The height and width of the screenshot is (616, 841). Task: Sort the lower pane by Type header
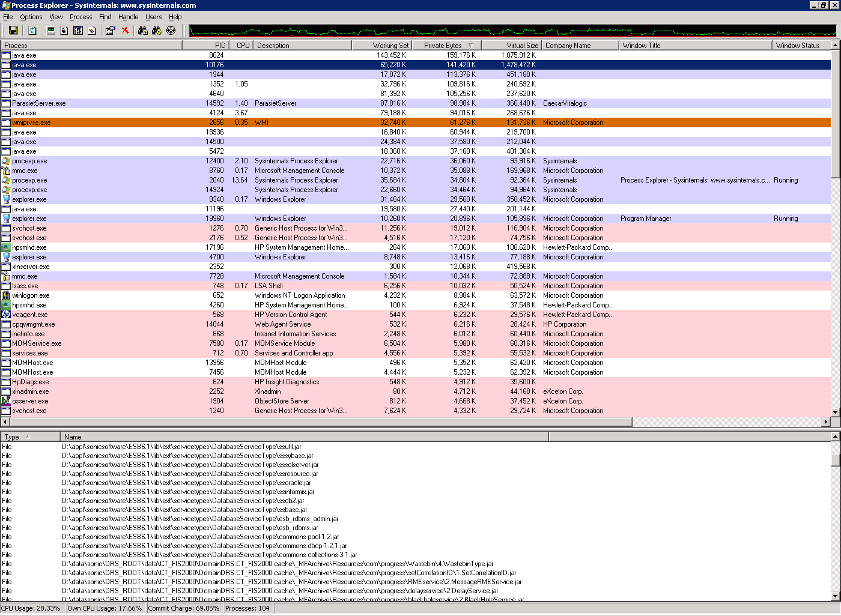pos(30,436)
